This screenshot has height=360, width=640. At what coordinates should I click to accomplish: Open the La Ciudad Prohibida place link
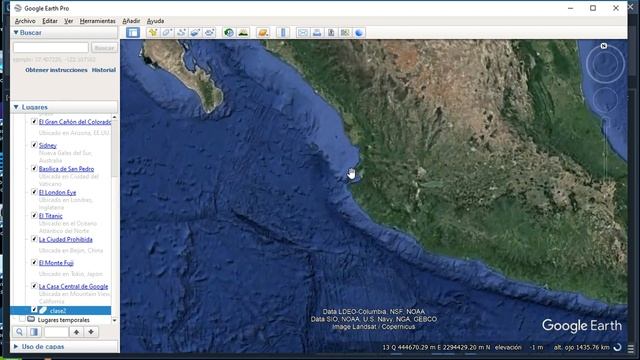[x=66, y=239]
